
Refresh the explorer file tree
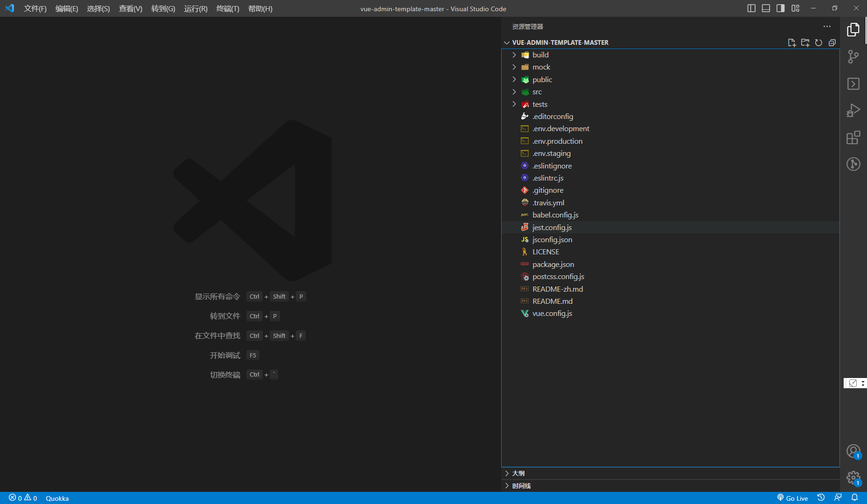point(818,42)
